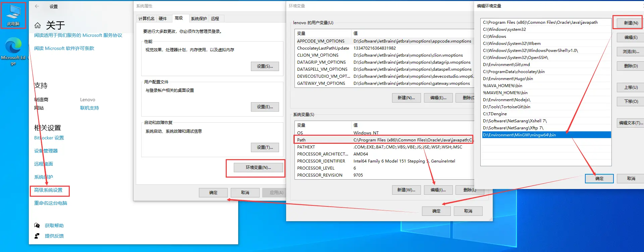This screenshot has height=252, width=644.
Task: Click the 性能 设置(S)... button
Action: [265, 66]
